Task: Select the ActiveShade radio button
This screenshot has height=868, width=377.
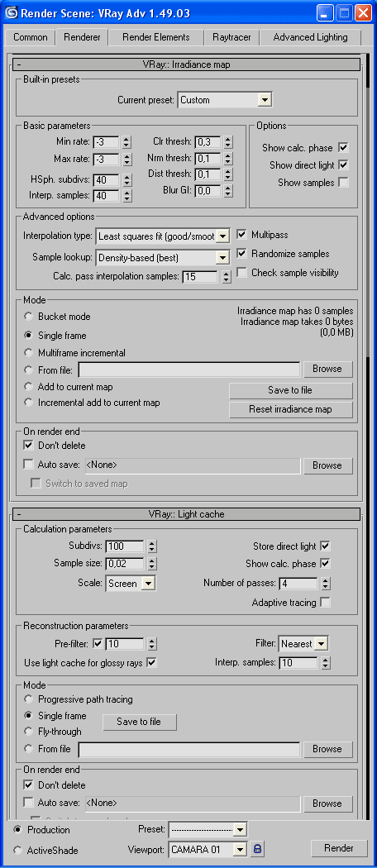Action: [x=19, y=851]
